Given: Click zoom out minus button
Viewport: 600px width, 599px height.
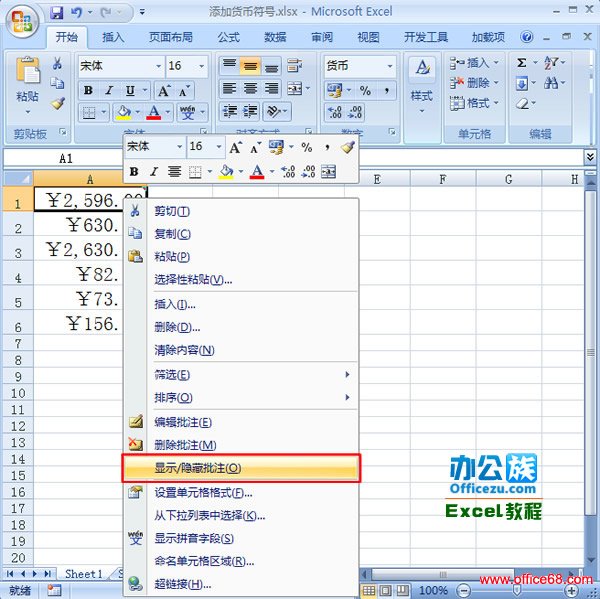Looking at the screenshot, I should pos(464,591).
